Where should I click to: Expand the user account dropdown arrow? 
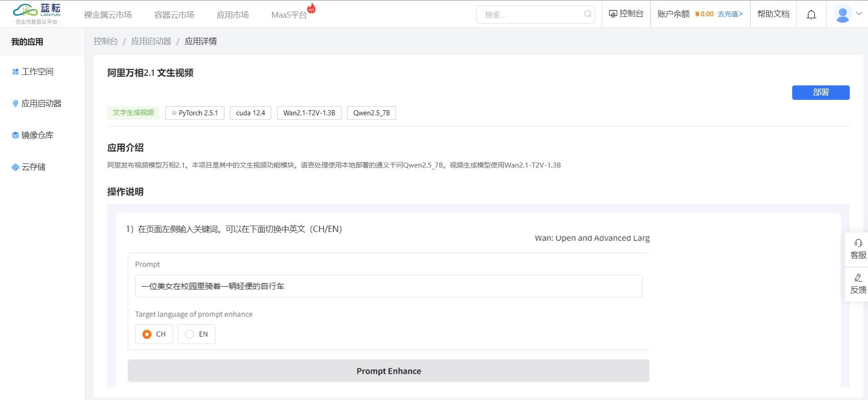(859, 14)
